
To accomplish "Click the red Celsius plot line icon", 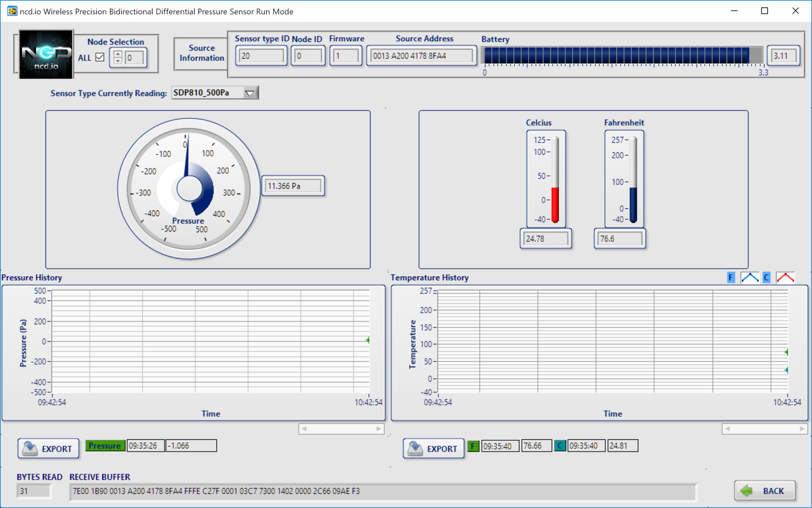I will pyautogui.click(x=785, y=278).
